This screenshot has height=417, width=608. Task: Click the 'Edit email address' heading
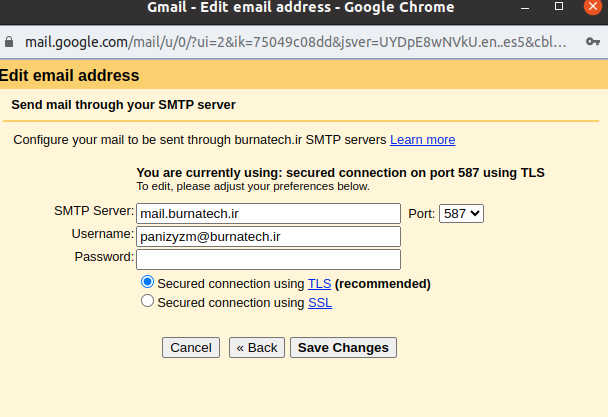(70, 76)
